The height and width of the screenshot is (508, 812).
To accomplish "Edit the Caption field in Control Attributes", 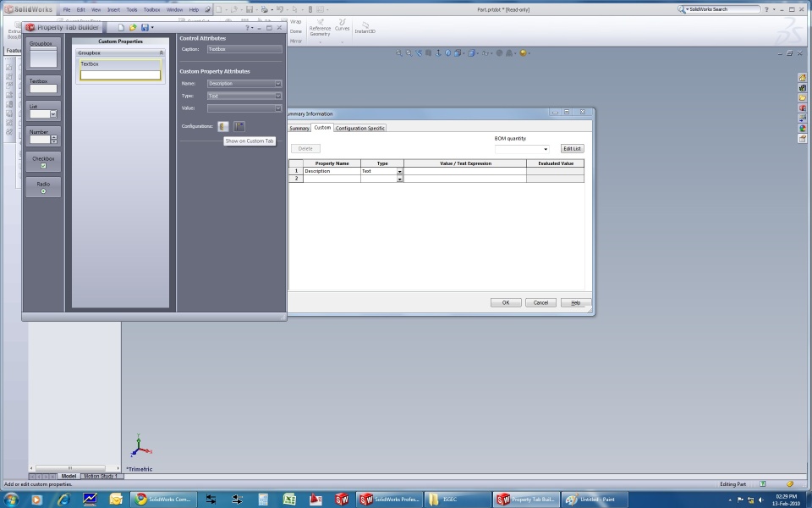I will click(x=244, y=49).
